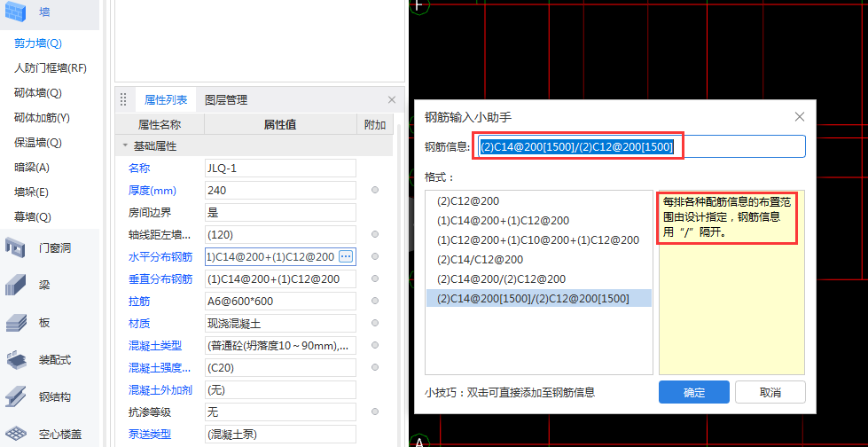Click the ellipsis button in 水平分布钢筋 field
The width and height of the screenshot is (868, 447).
pos(346,256)
